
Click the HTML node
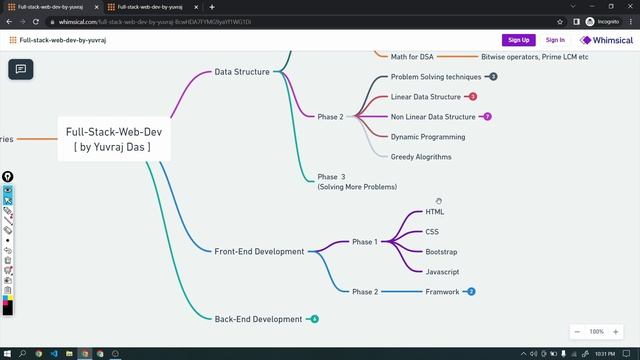435,212
